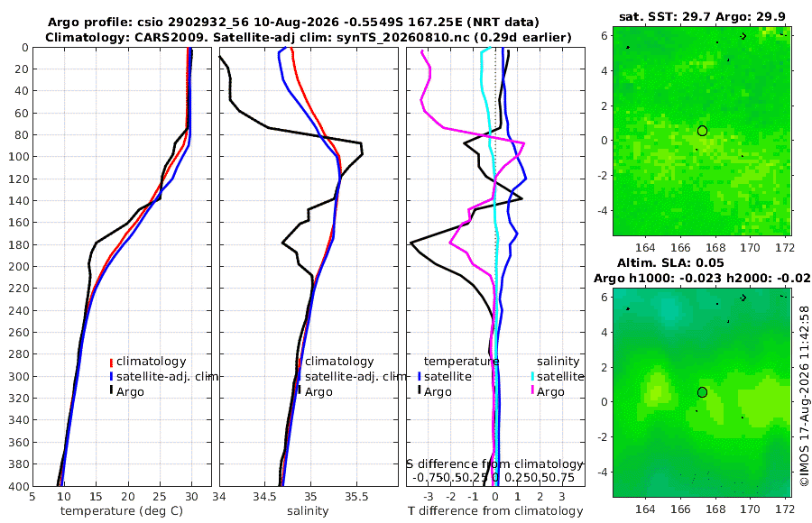Click the 'salinity' axis label
Image resolution: width=812 pixels, height=523 pixels.
click(308, 511)
